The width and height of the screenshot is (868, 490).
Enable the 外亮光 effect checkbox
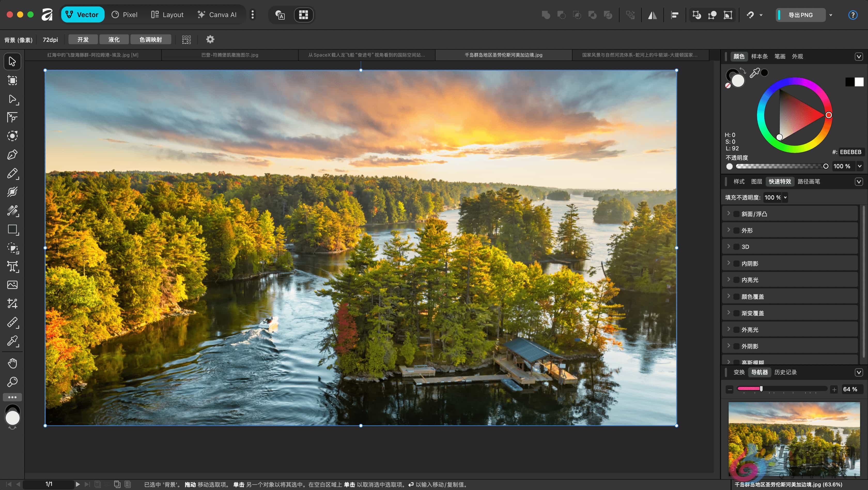pyautogui.click(x=737, y=330)
